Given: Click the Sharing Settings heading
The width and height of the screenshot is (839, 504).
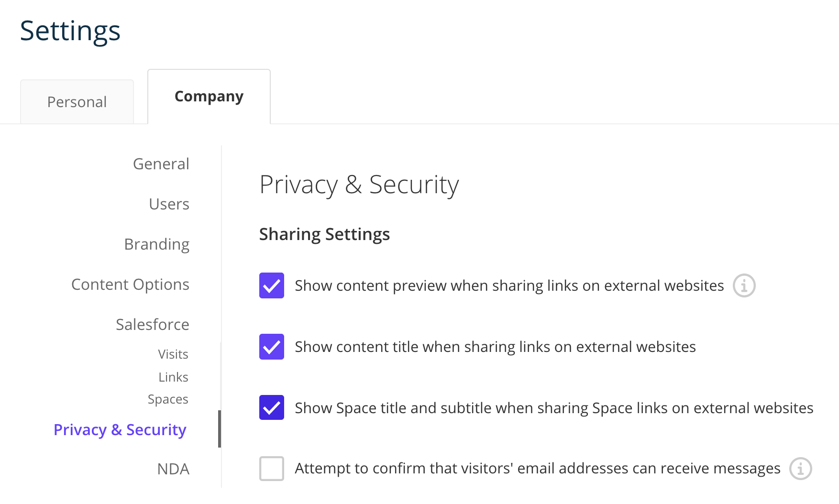Looking at the screenshot, I should [x=324, y=234].
